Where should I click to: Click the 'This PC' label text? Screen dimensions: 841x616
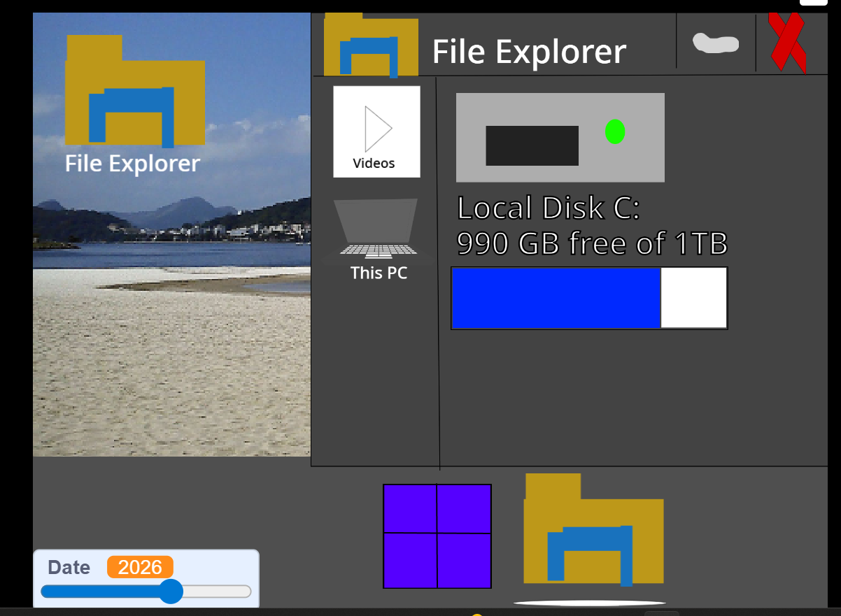379,273
